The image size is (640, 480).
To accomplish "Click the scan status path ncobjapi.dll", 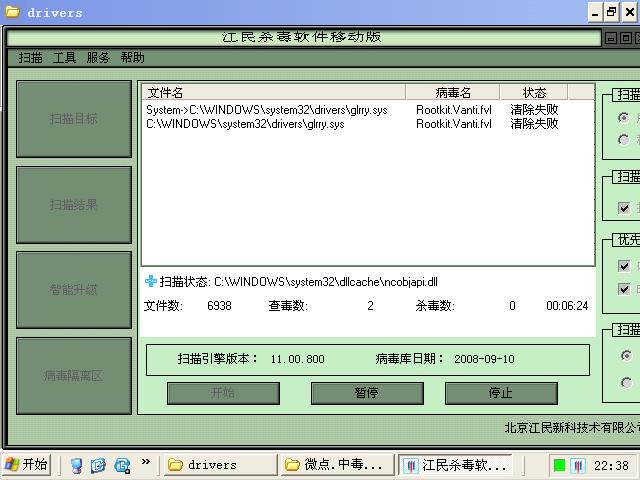I will 326,282.
